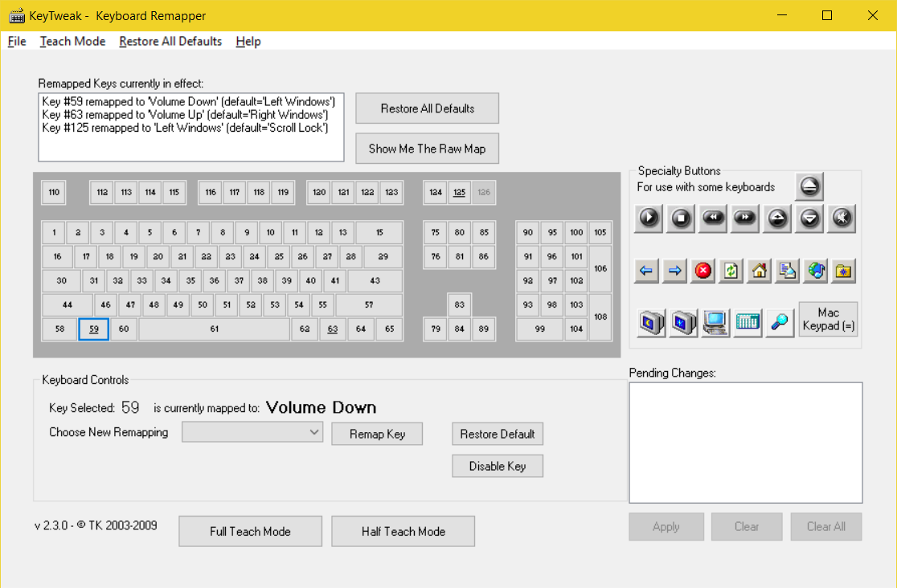Select the Key #63 remapped line
Screen dimensions: 897x588
[185, 115]
